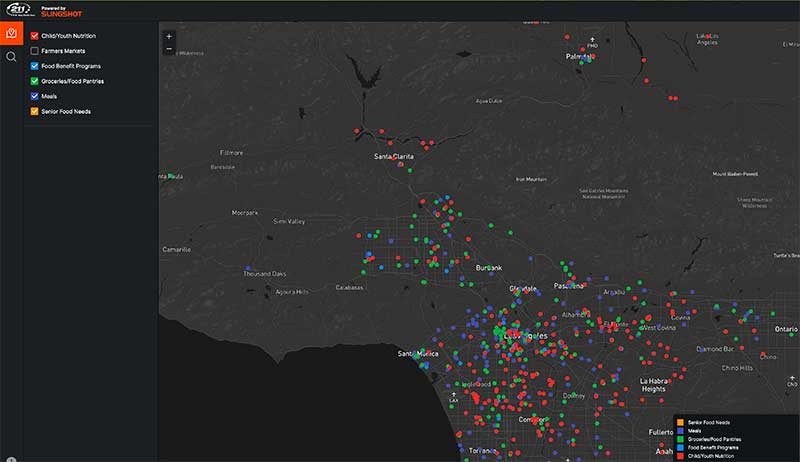Click the LAX airport marker
This screenshot has height=462, width=800.
click(x=454, y=397)
